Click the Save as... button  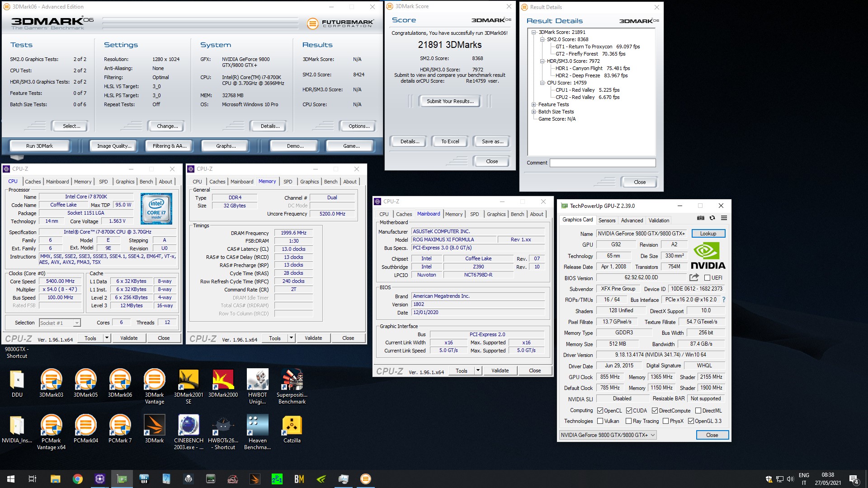492,141
